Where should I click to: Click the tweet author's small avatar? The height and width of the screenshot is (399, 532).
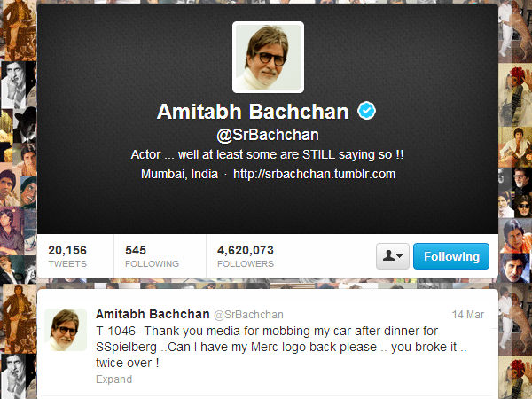tap(66, 330)
